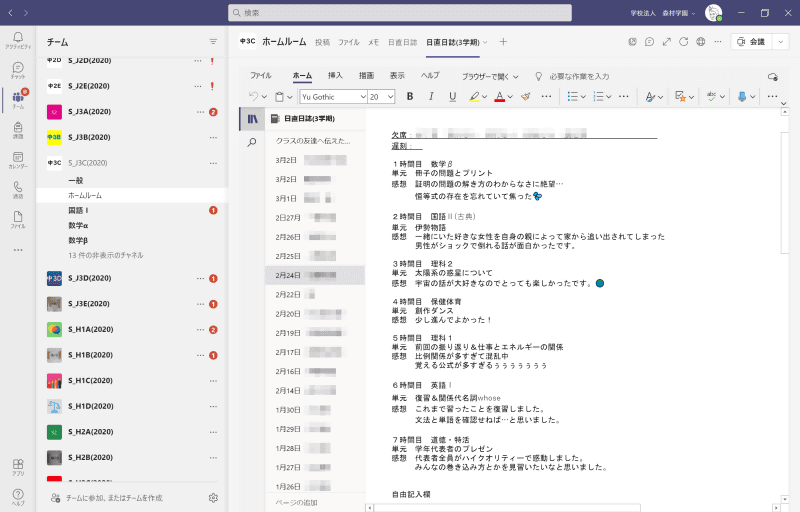This screenshot has height=512, width=800.
Task: Expand numbered list dropdown arrow
Action: [x=609, y=97]
